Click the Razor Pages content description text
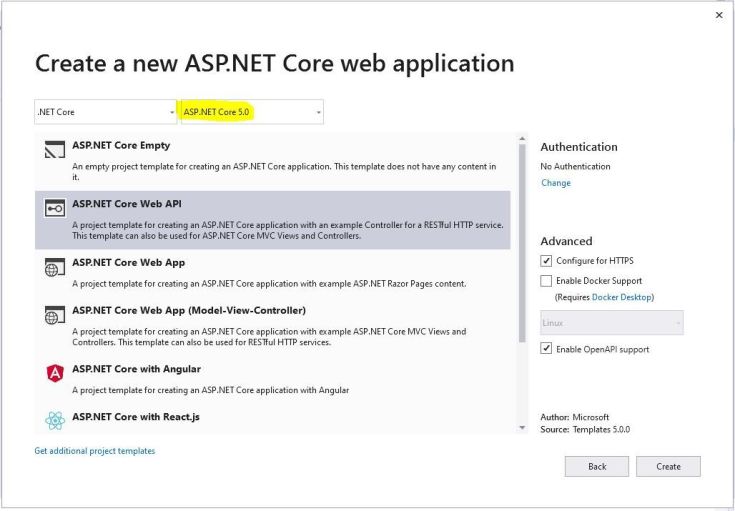 click(269, 284)
